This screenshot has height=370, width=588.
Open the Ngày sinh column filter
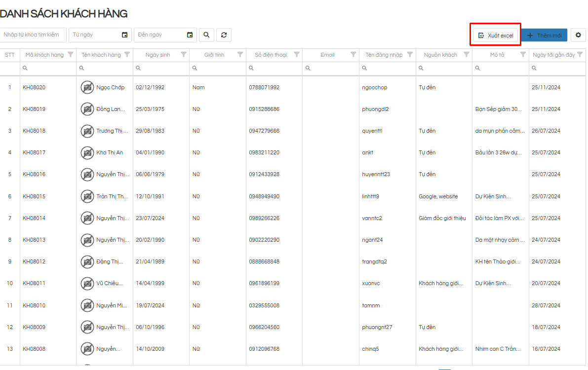(184, 55)
